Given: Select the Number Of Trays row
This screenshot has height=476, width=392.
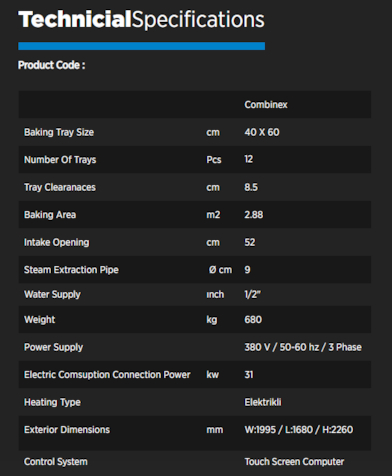Looking at the screenshot, I should point(195,159).
